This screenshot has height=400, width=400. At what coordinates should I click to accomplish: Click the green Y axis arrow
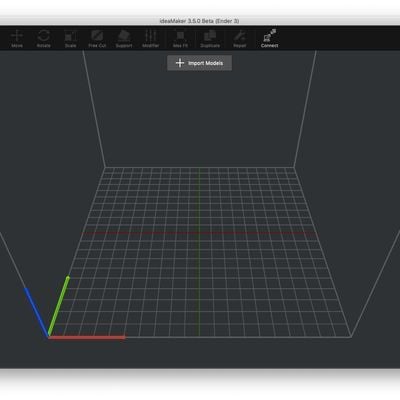[x=59, y=305]
